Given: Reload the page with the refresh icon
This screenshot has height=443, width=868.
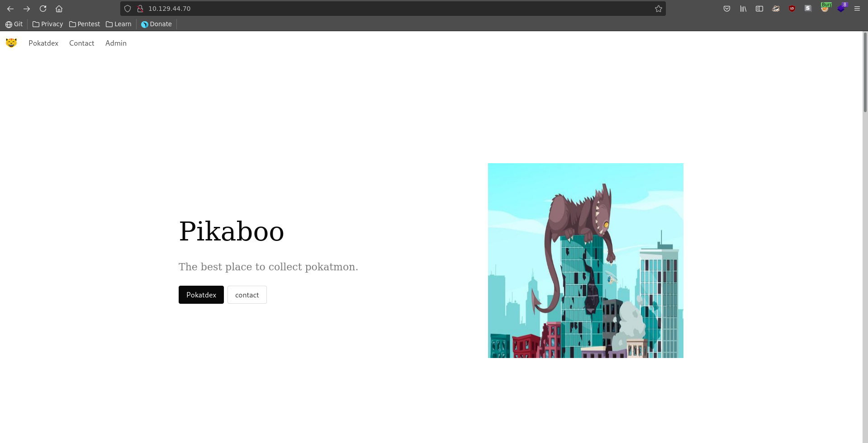Looking at the screenshot, I should point(43,9).
